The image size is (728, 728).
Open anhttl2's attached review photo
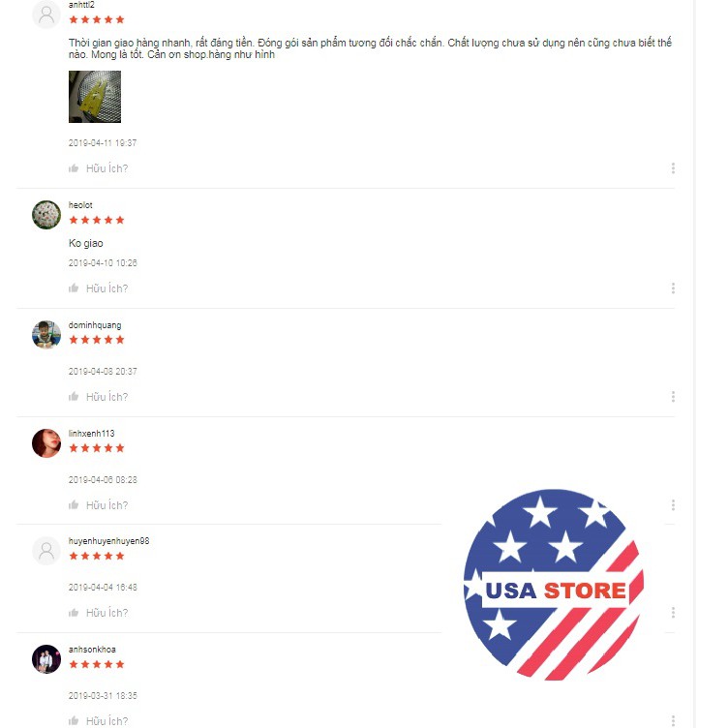pyautogui.click(x=95, y=97)
